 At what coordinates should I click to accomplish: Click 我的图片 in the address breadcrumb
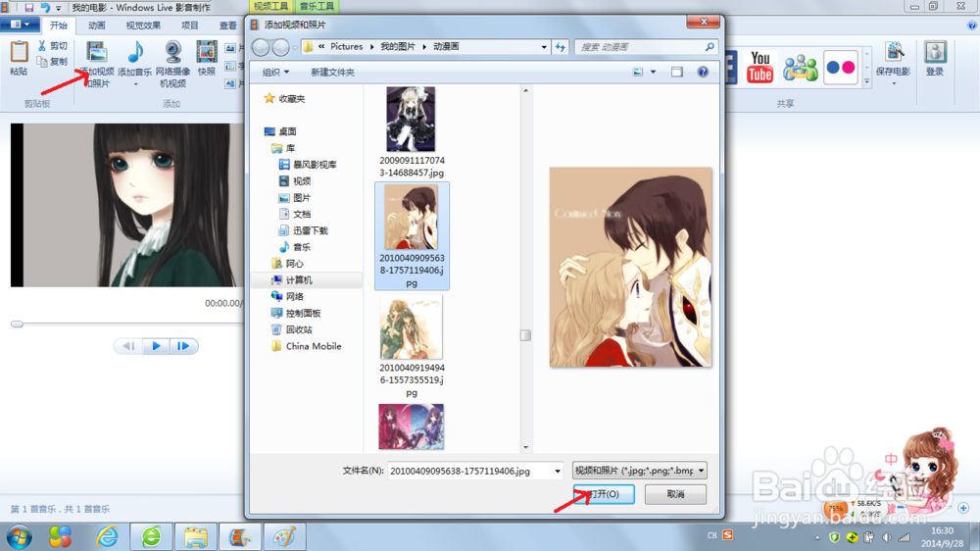coord(398,47)
